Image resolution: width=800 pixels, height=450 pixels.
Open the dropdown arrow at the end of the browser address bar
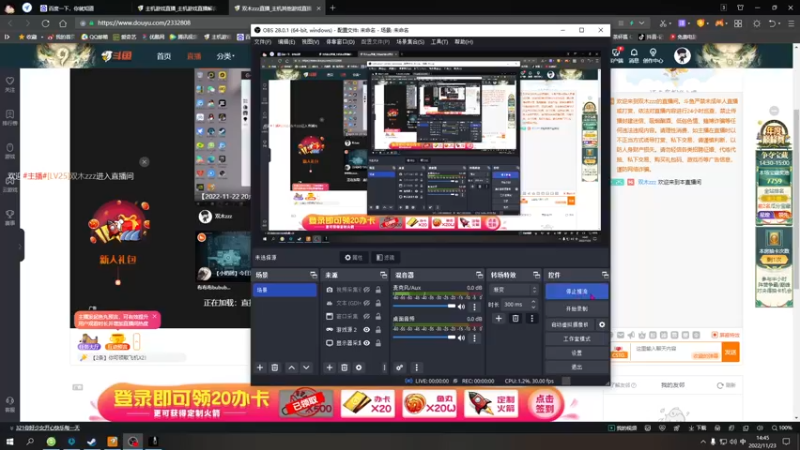[x=641, y=23]
